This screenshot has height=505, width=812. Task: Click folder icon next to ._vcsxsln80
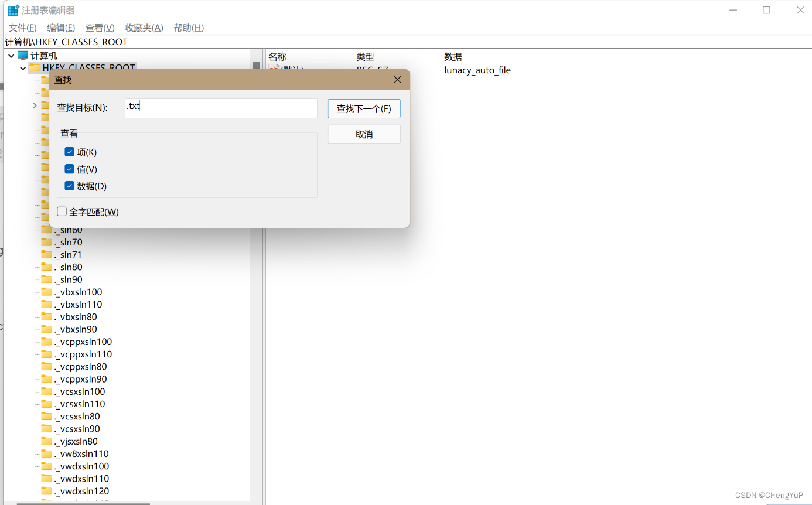[46, 416]
